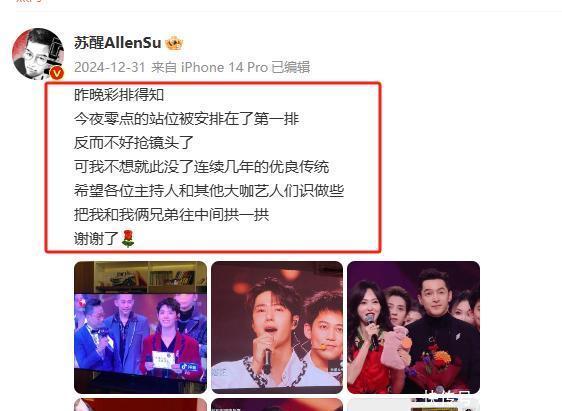Click text line 希望各位主持人和其他大咖艺人们识做些
The width and height of the screenshot is (562, 411).
[x=209, y=191]
